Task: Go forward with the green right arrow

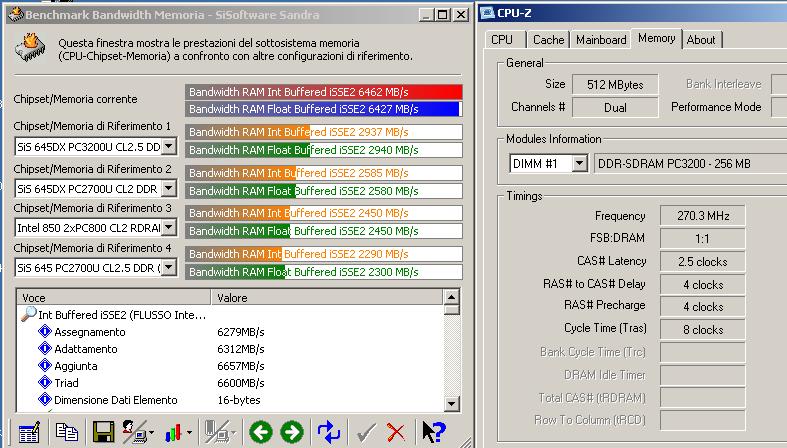Action: coord(292,432)
